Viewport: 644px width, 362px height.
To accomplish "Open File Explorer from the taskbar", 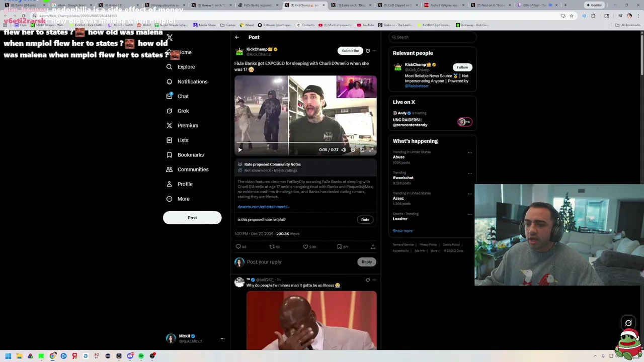I will click(x=19, y=356).
